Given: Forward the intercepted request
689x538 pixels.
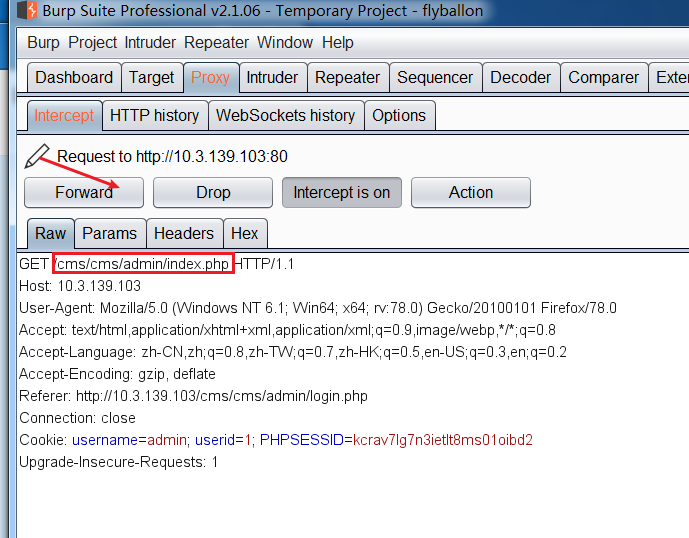Looking at the screenshot, I should (84, 193).
